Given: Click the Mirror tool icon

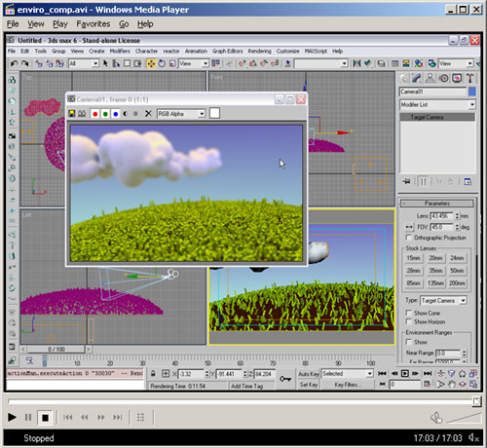Looking at the screenshot, I should (356, 63).
